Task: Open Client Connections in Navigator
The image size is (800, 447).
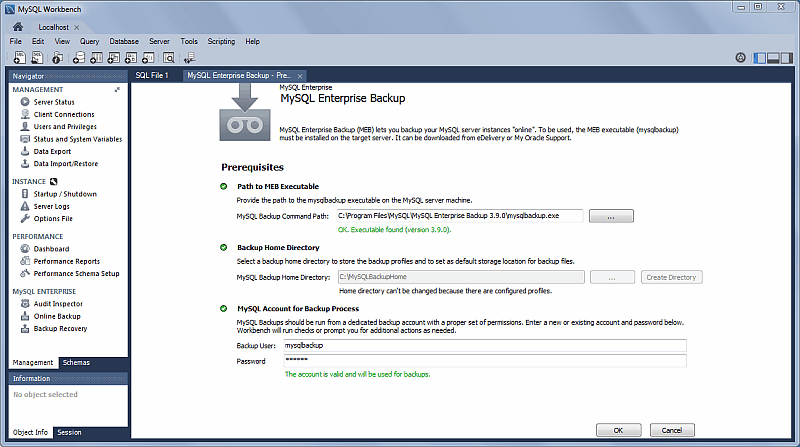Action: coord(64,114)
